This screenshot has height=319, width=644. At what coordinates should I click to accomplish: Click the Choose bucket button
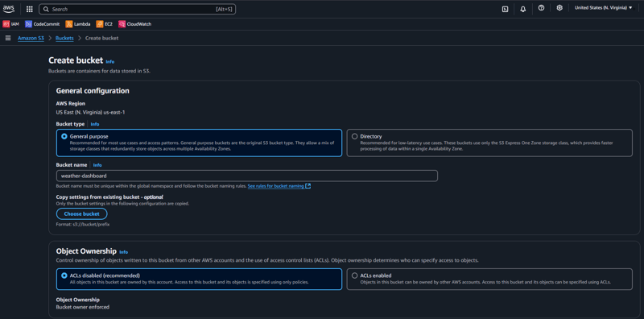click(x=82, y=214)
